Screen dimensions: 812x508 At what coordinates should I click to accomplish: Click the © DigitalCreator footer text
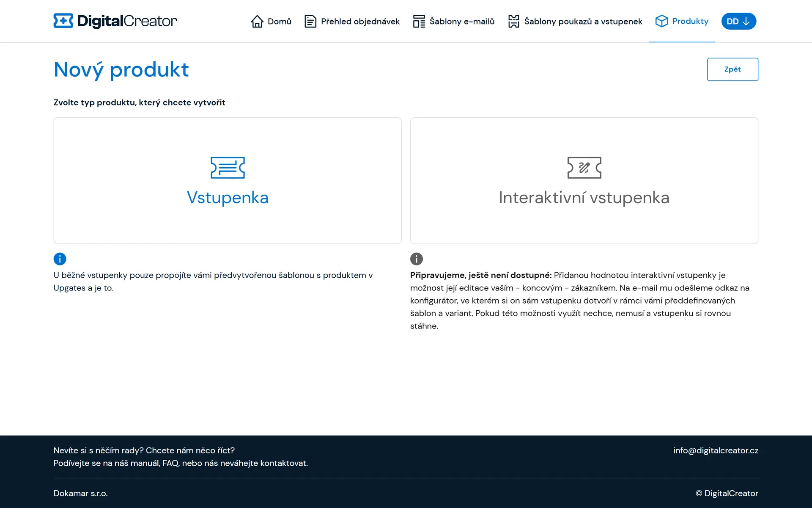[x=727, y=493]
